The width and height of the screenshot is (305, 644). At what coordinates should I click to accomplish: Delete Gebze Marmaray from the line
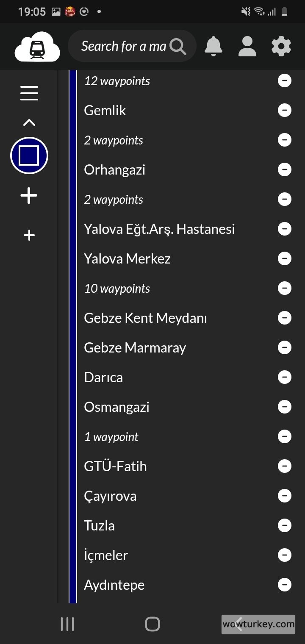coord(284,347)
